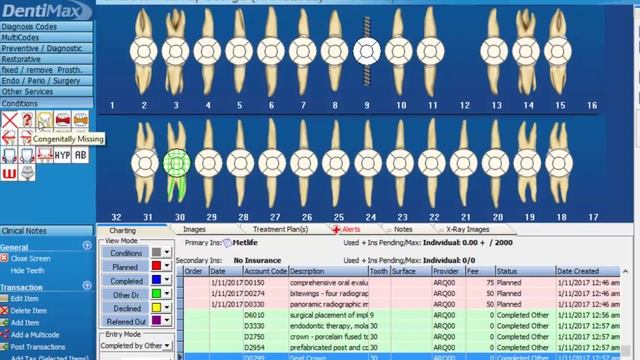Open the Treatment Plan(s) tab

[280, 229]
